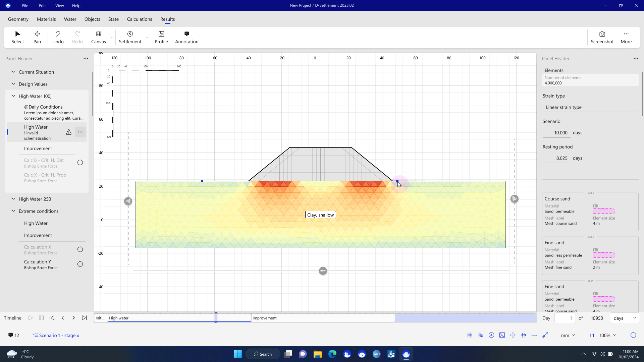Click warning icon on High Water stage

pos(69,132)
